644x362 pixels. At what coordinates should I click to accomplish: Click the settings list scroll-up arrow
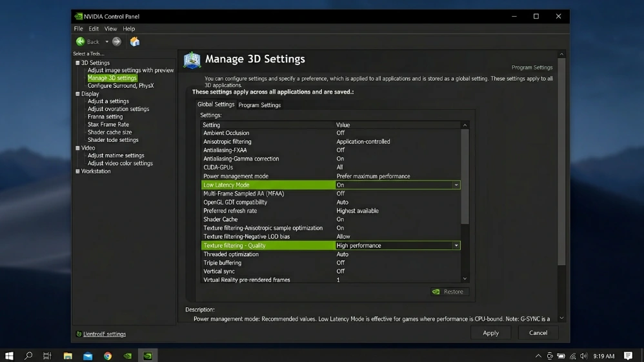click(465, 125)
